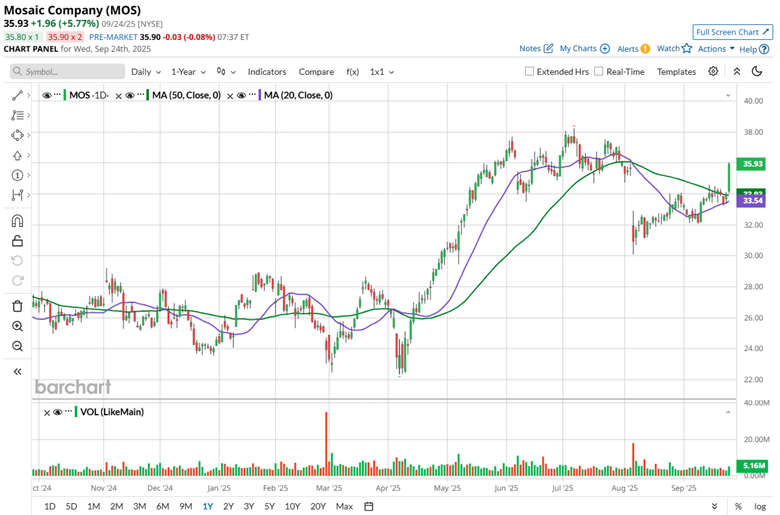
Task: Open the Full Screen Chart
Action: [732, 32]
